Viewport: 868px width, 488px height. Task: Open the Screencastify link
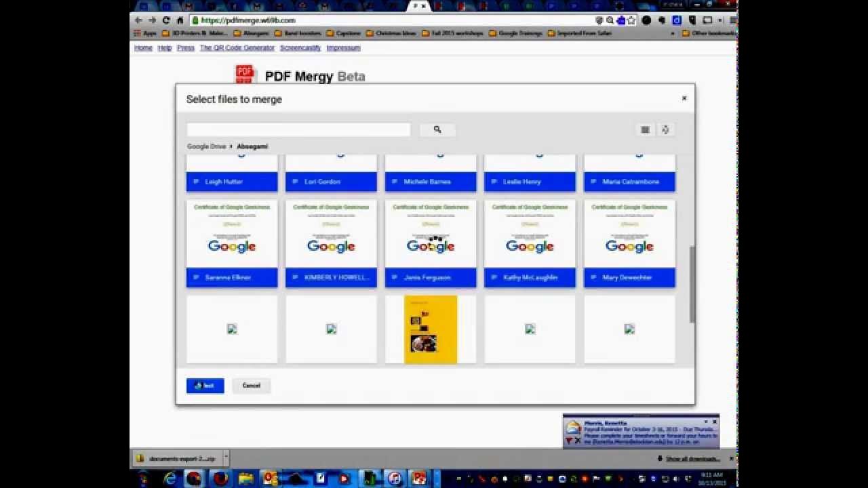tap(300, 48)
